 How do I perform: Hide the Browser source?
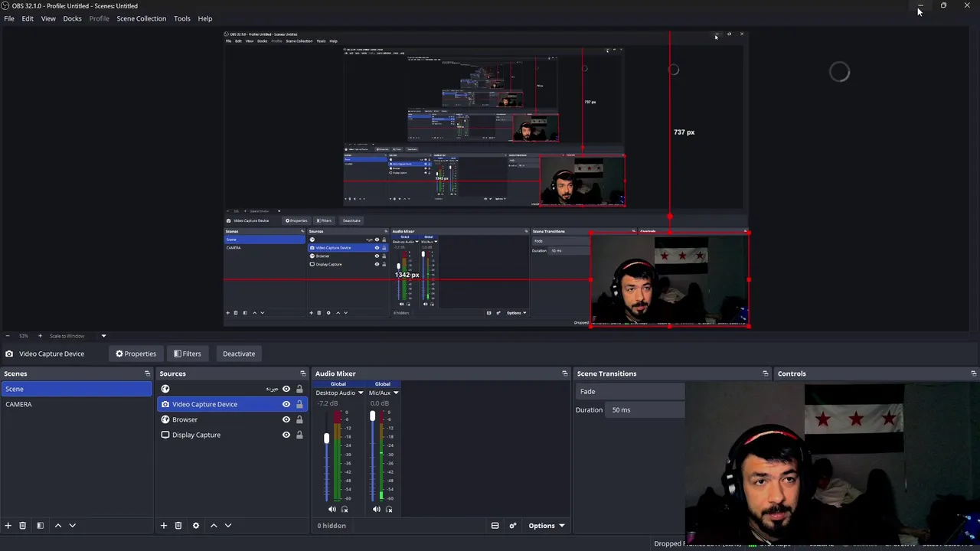[x=286, y=419]
